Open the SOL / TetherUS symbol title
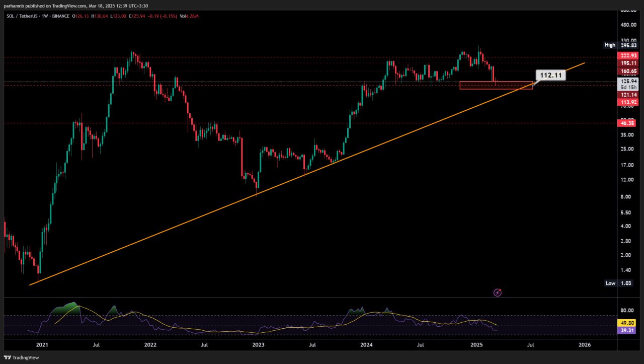Screen dimensions: 644x364 21,16
